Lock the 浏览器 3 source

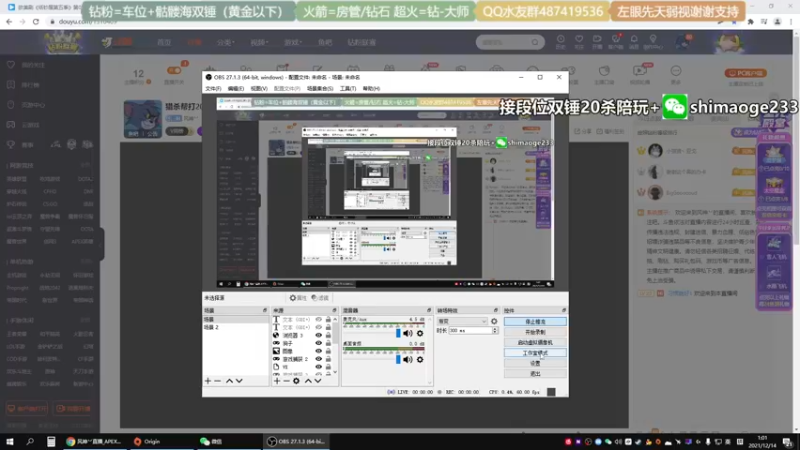328,335
